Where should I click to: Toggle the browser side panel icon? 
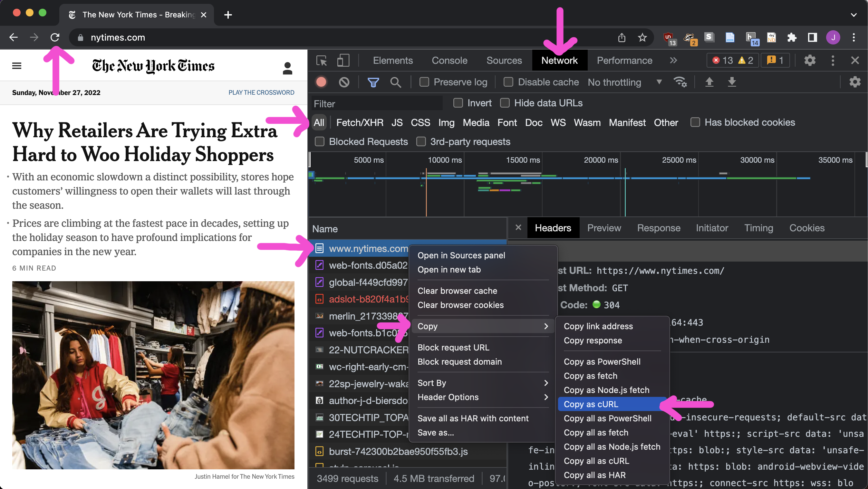coord(812,37)
